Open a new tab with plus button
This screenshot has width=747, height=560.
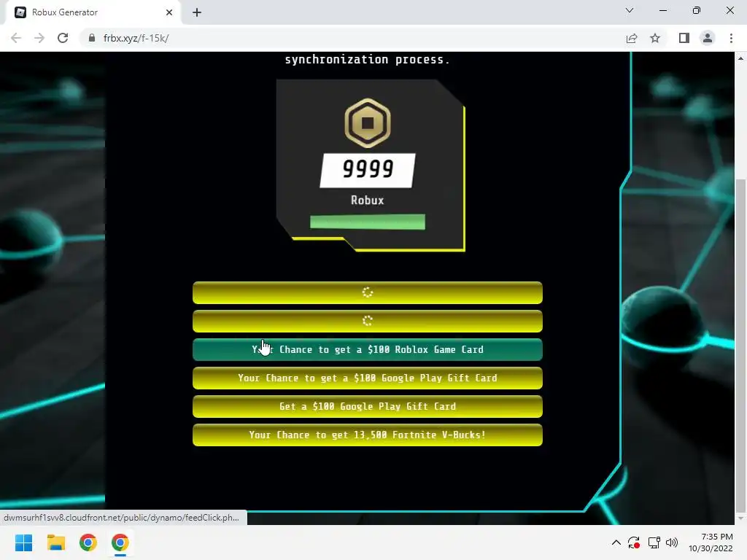pyautogui.click(x=197, y=12)
